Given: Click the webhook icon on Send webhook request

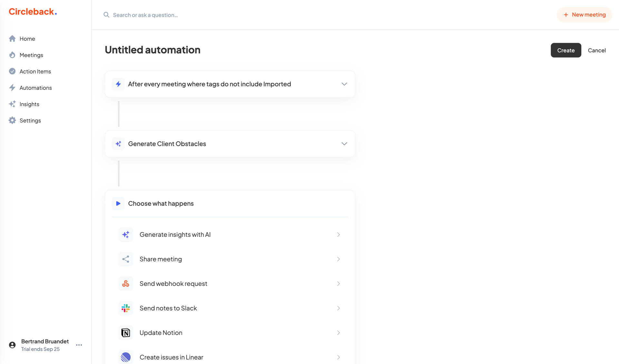Looking at the screenshot, I should click(126, 283).
